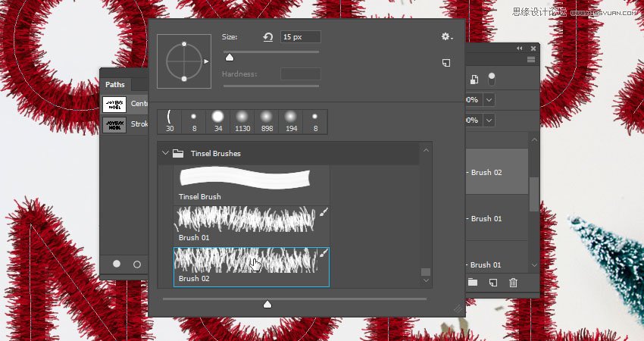Select the Tinsel Brushes group name
Screen dimensions: 644x341
(216, 153)
